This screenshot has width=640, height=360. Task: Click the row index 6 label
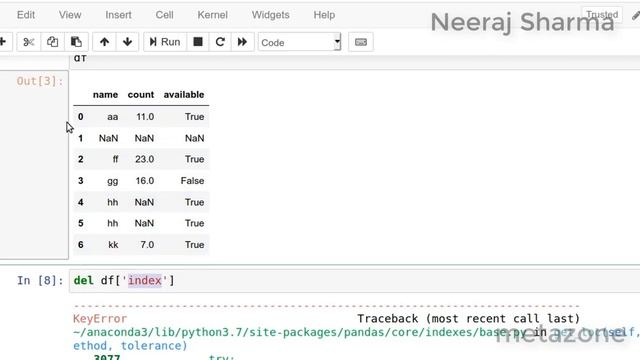[x=80, y=245]
